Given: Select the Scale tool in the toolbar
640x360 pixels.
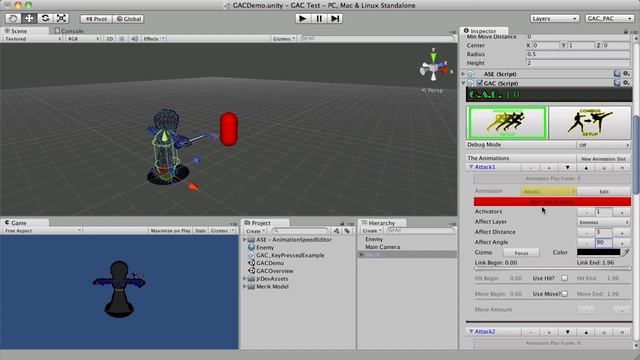Looking at the screenshot, I should (x=61, y=18).
